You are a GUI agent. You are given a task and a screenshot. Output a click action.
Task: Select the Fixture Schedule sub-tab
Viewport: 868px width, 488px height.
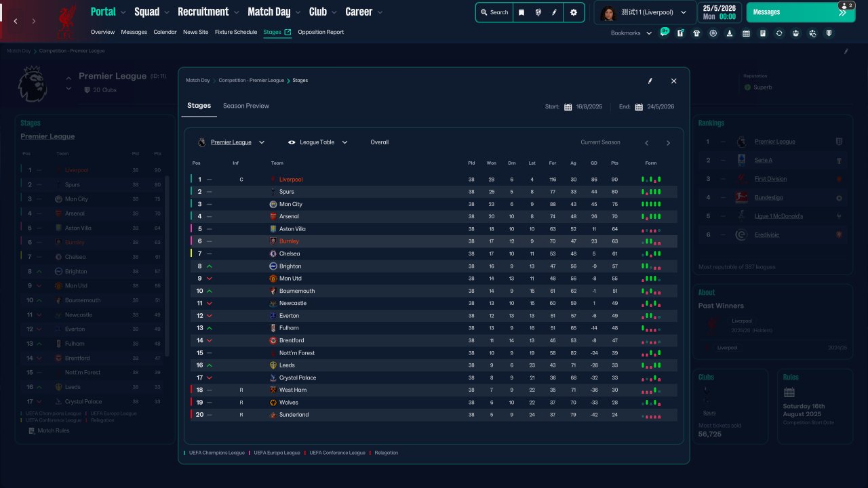[236, 32]
